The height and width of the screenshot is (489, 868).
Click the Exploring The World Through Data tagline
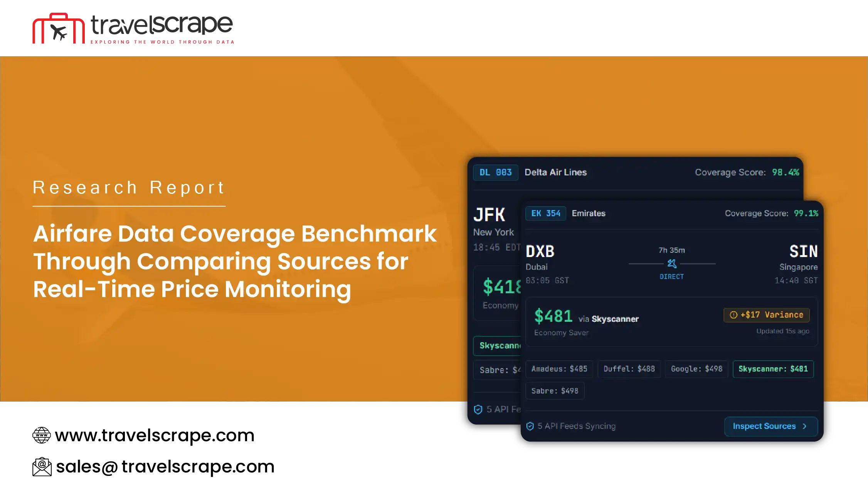point(162,42)
